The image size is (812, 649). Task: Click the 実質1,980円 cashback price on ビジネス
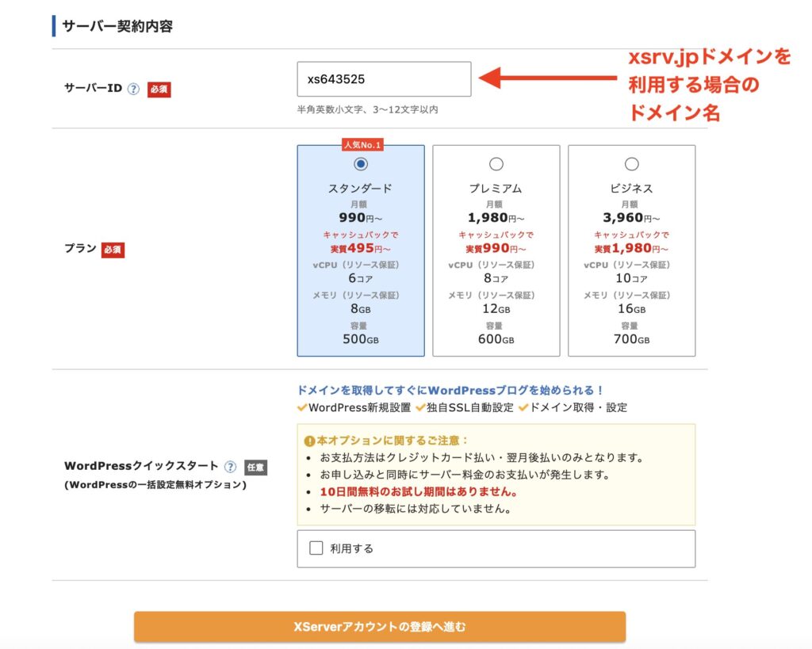pos(631,248)
